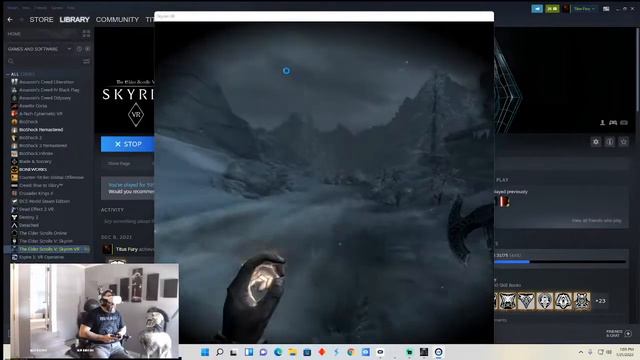Select Assassin's Creed Liberation in library

click(x=46, y=82)
